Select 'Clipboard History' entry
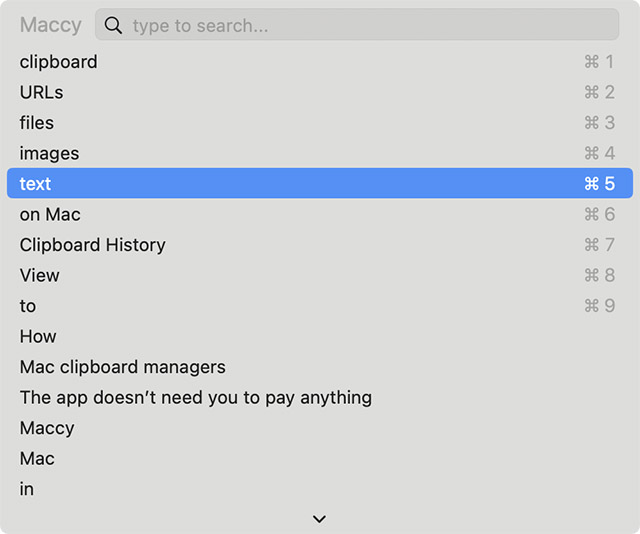Screen dimensions: 640x534 tap(93, 245)
